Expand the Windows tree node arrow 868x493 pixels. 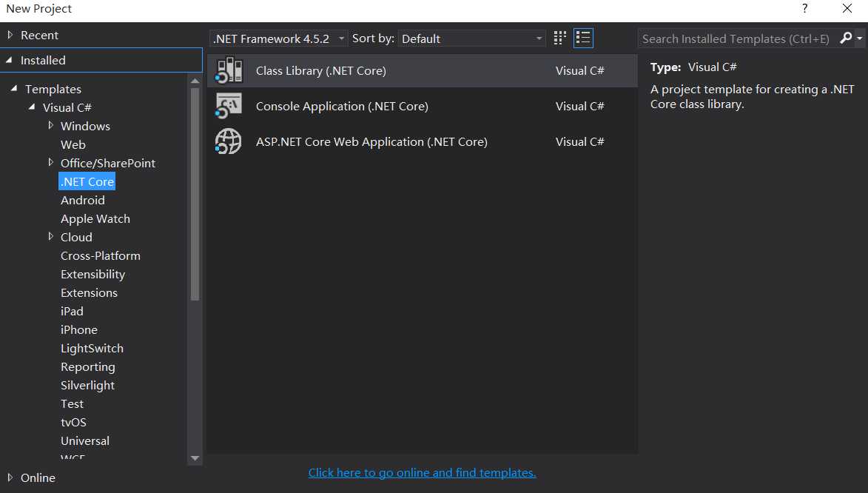click(x=50, y=125)
